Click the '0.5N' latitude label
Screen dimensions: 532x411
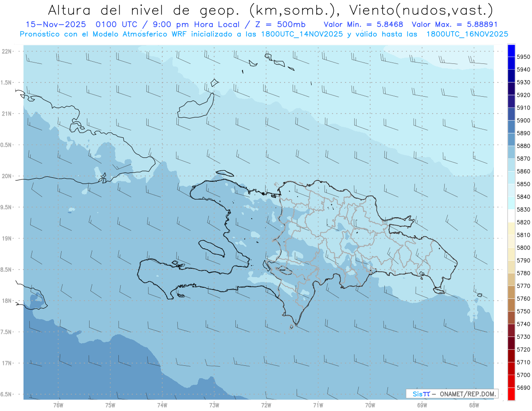[7, 145]
